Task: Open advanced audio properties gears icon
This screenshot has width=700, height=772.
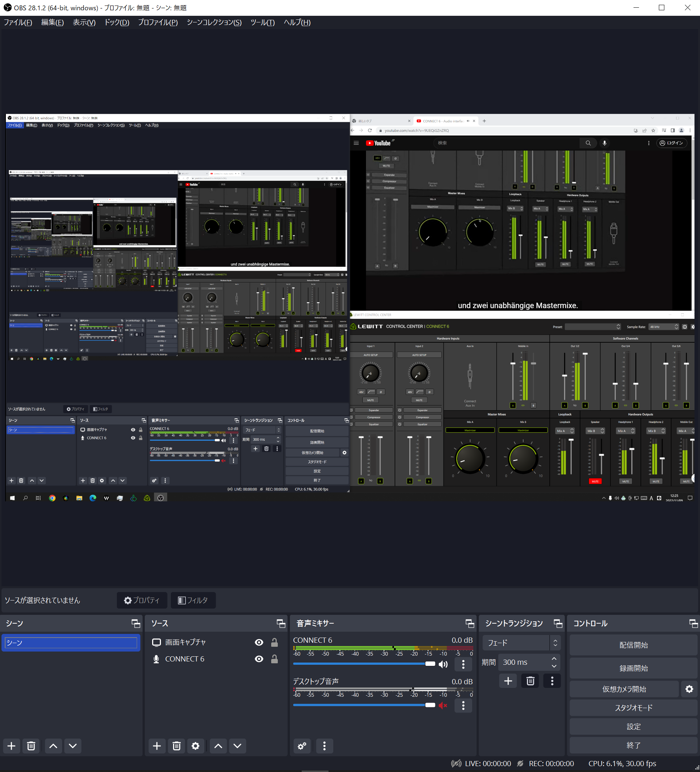Action: pos(302,746)
